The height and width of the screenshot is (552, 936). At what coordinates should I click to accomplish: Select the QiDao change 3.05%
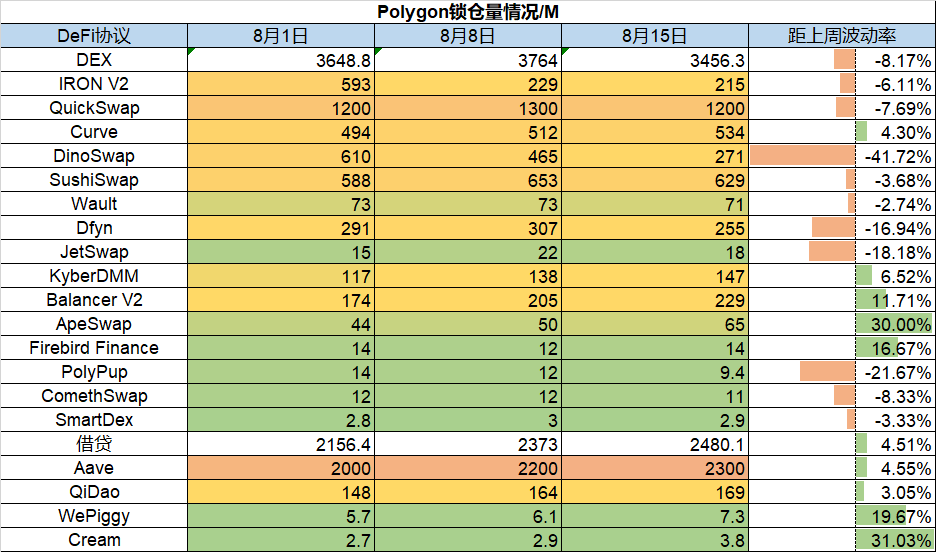[x=906, y=492]
